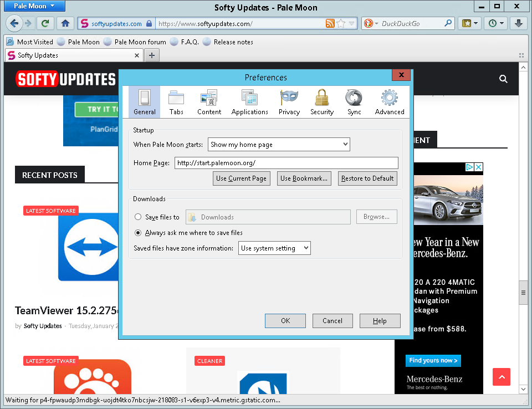
Task: Click Use Bookmark... button
Action: (304, 178)
